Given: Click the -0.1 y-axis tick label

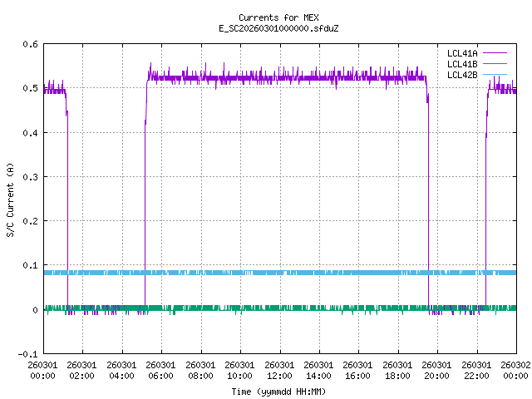Looking at the screenshot, I should (x=27, y=354).
